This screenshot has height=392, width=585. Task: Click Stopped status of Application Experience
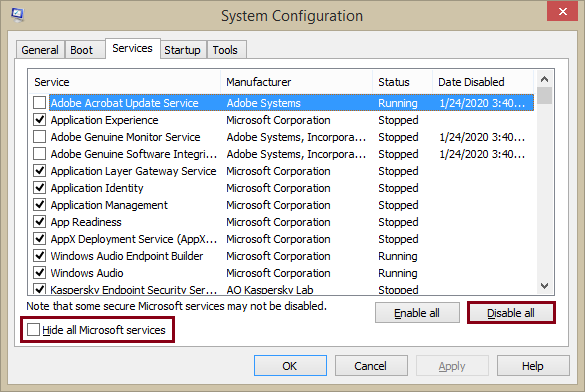coord(398,120)
